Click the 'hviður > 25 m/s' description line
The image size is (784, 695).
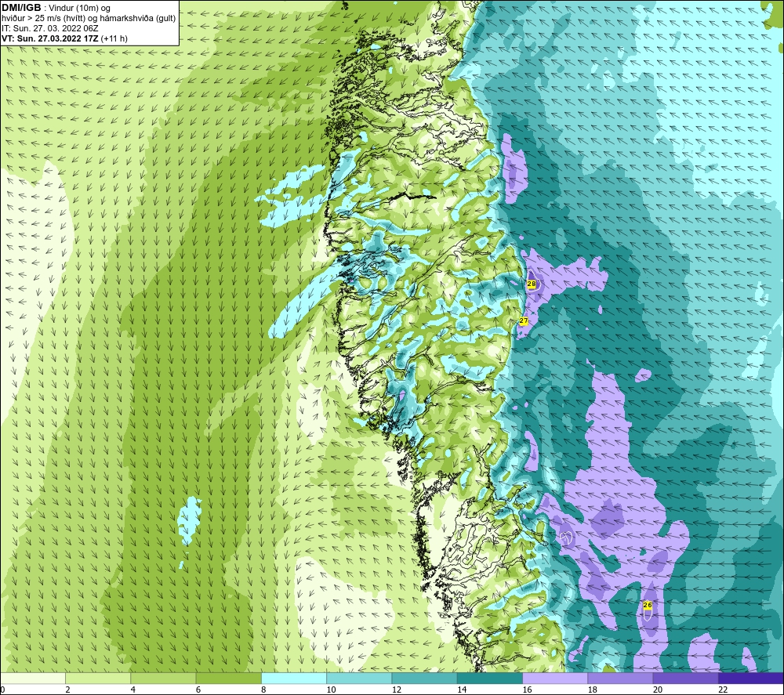click(89, 19)
